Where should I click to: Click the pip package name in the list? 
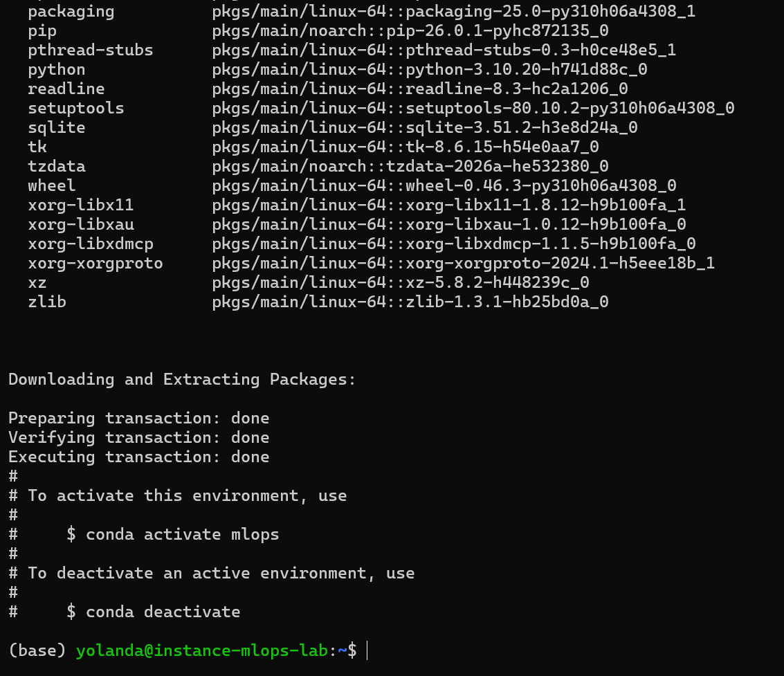[x=42, y=30]
